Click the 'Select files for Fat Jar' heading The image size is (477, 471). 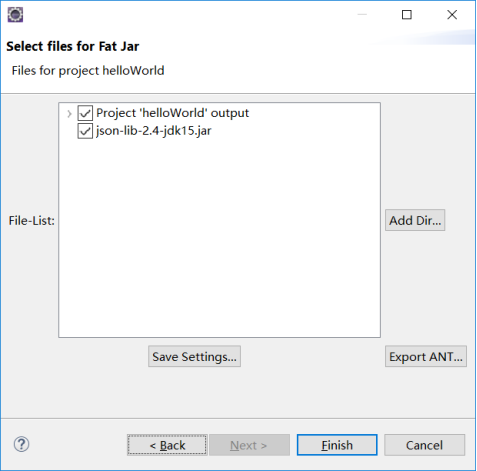pos(73,46)
